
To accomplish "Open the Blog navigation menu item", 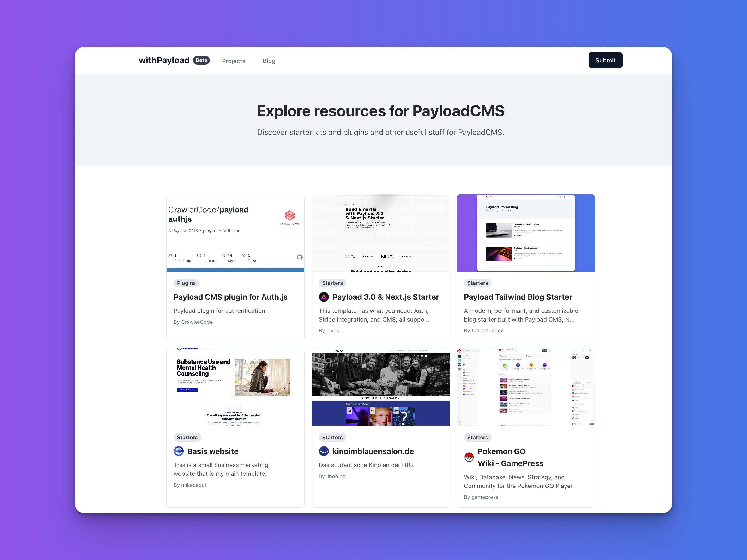I will 269,60.
